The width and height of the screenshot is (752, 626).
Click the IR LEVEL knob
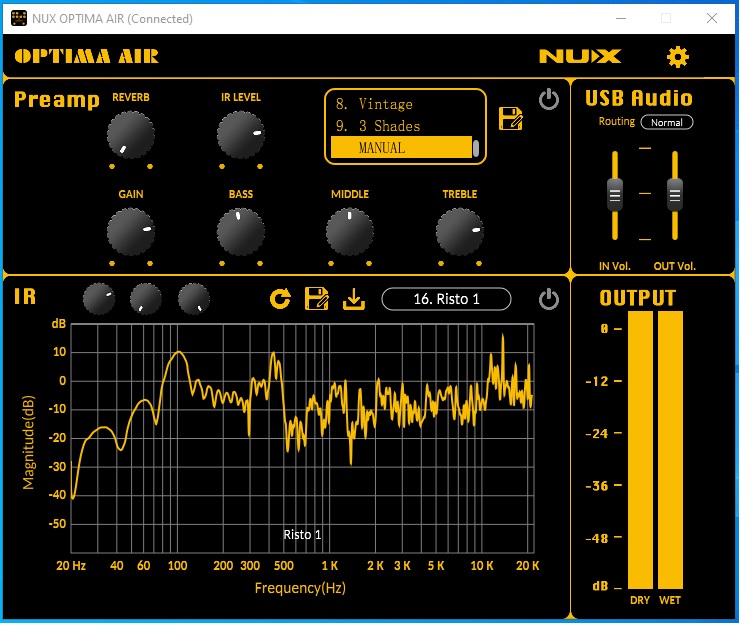(x=240, y=133)
